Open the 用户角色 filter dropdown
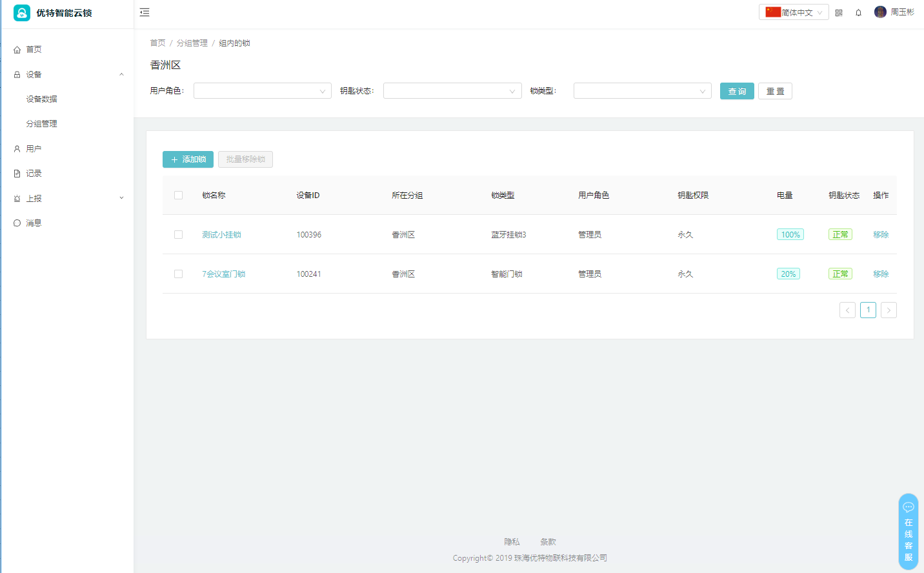The width and height of the screenshot is (924, 573). [x=262, y=91]
